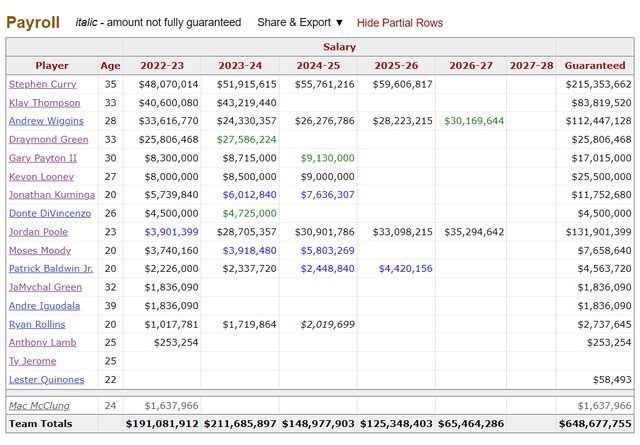The image size is (640, 445).
Task: Select team total $191,081,912
Action: (x=162, y=424)
